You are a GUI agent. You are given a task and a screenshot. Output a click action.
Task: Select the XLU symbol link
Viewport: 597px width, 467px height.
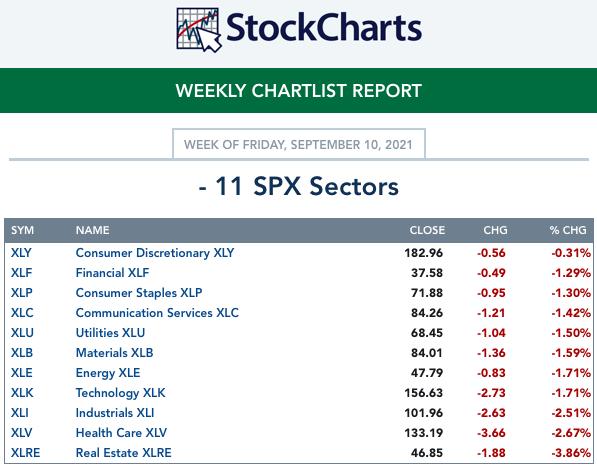coord(22,333)
